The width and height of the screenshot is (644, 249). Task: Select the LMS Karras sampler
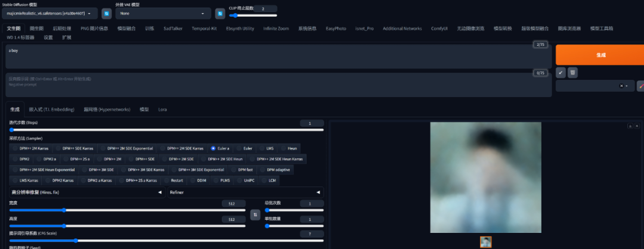point(24,180)
